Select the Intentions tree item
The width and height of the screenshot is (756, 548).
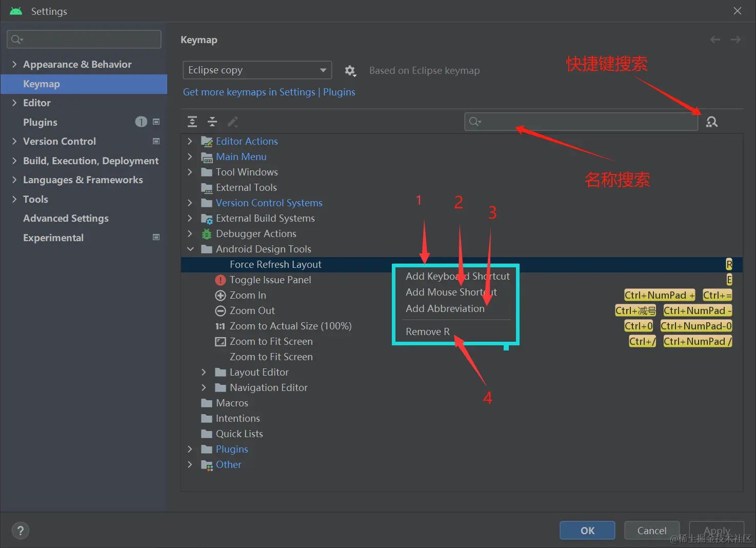point(238,418)
